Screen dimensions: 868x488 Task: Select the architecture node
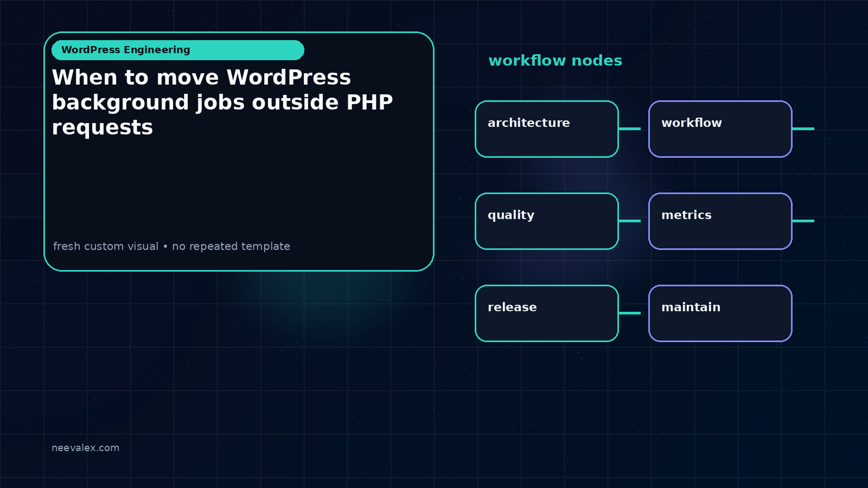(x=547, y=129)
